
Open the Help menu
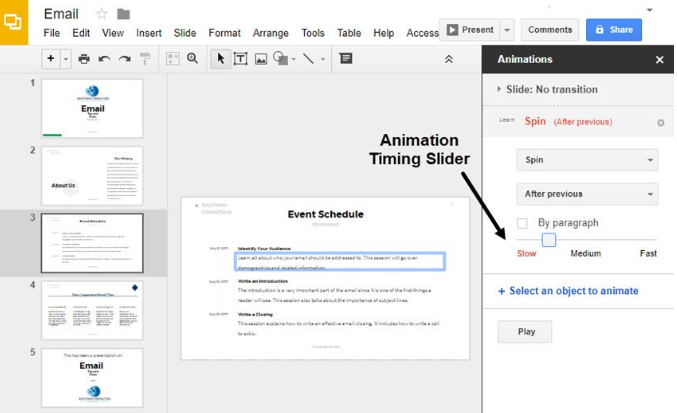click(x=383, y=33)
